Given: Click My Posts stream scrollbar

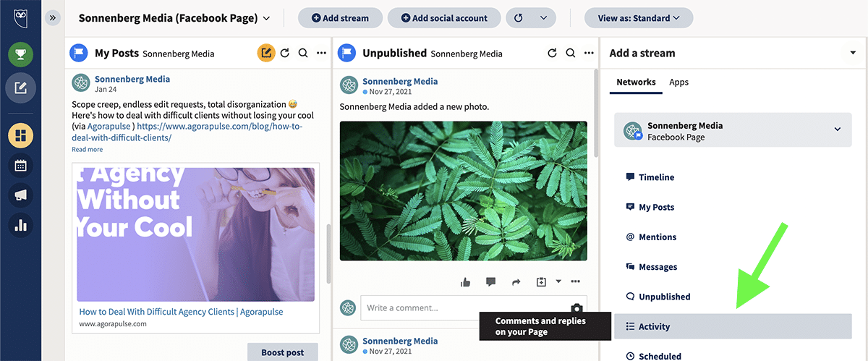Looking at the screenshot, I should coord(329,254).
